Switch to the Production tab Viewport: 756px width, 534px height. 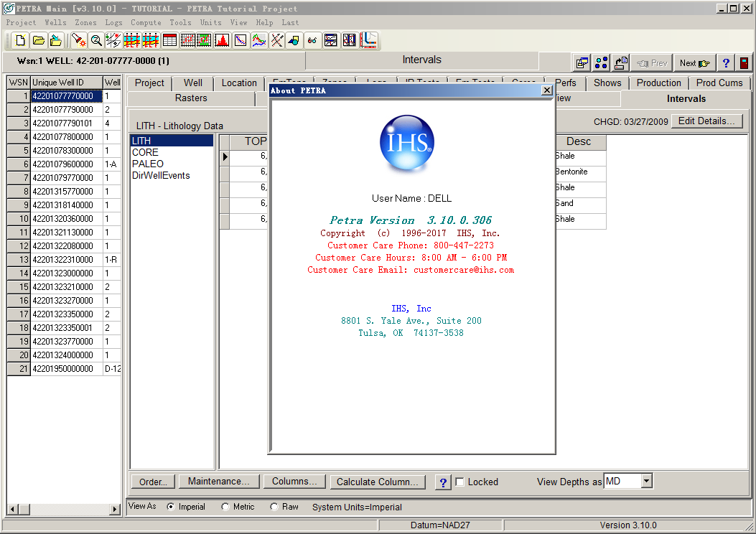pyautogui.click(x=658, y=83)
